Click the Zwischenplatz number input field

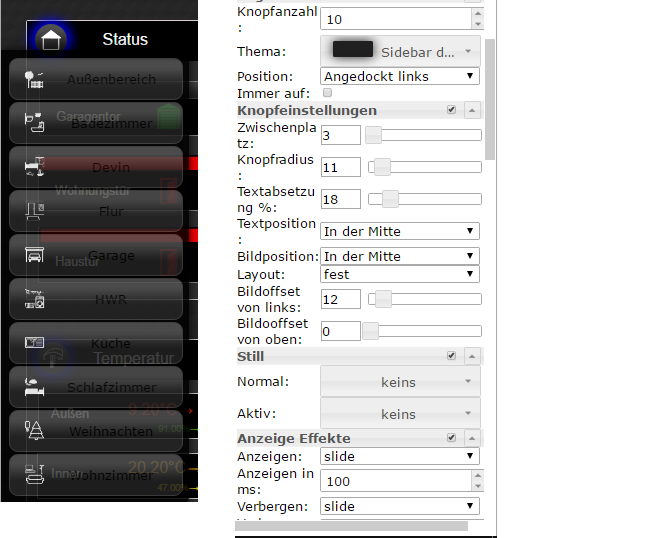(340, 134)
